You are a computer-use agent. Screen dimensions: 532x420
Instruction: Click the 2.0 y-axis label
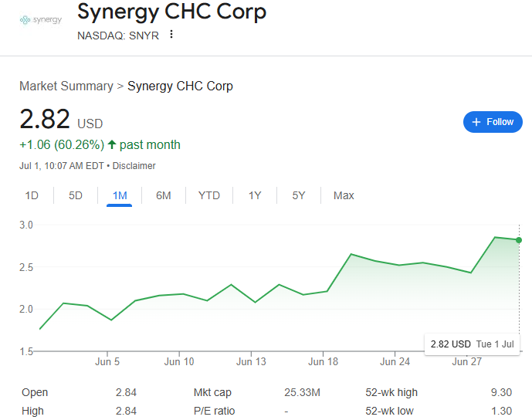pos(26,309)
